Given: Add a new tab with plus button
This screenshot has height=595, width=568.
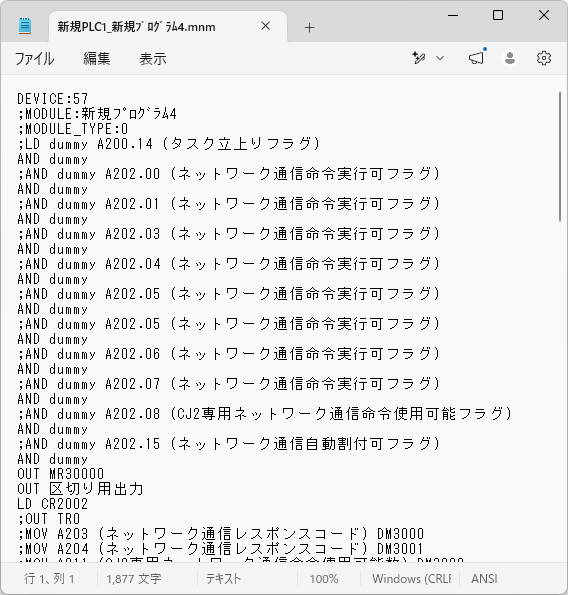Looking at the screenshot, I should tap(309, 27).
